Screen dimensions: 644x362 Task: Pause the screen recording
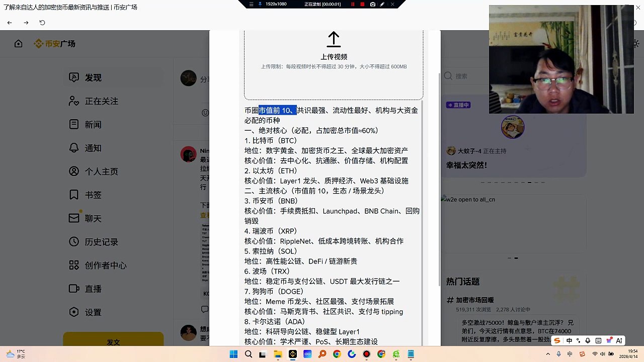point(353,4)
